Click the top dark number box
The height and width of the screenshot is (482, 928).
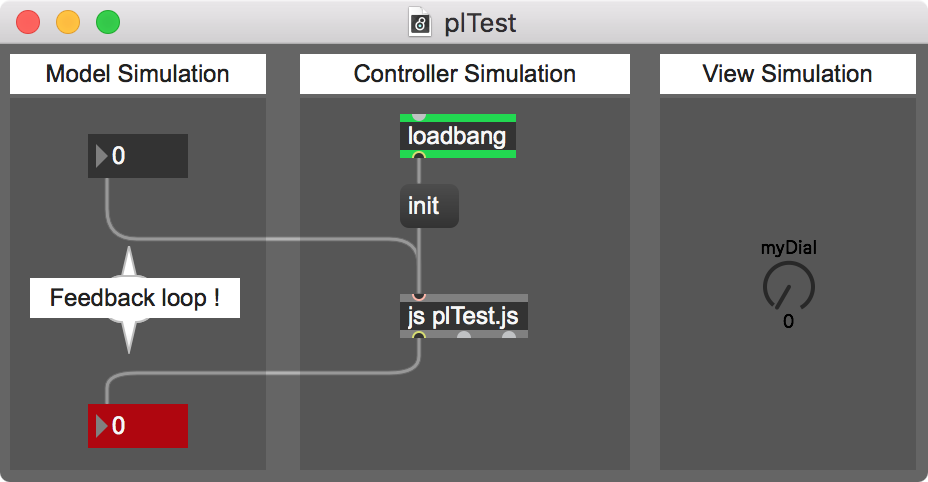click(x=138, y=156)
